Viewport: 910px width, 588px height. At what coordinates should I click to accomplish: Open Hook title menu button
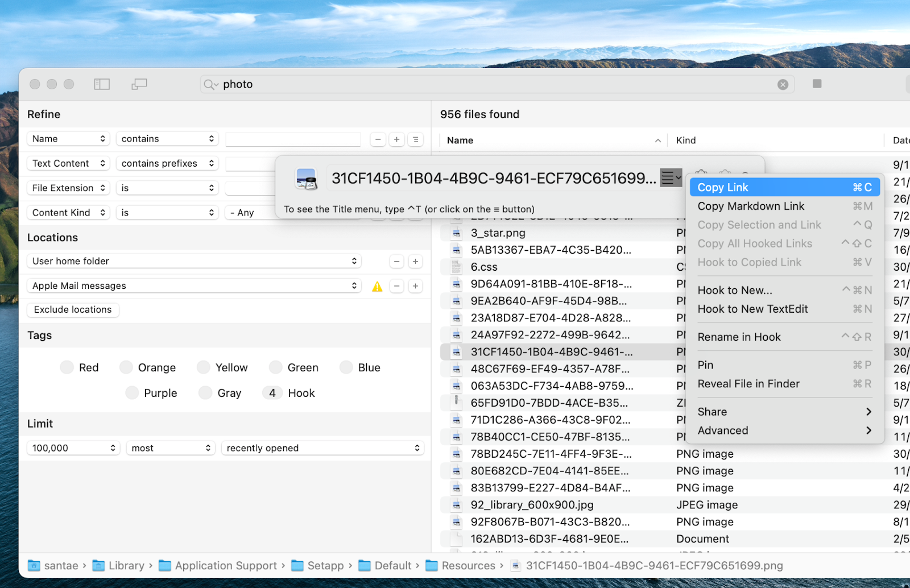[671, 178]
